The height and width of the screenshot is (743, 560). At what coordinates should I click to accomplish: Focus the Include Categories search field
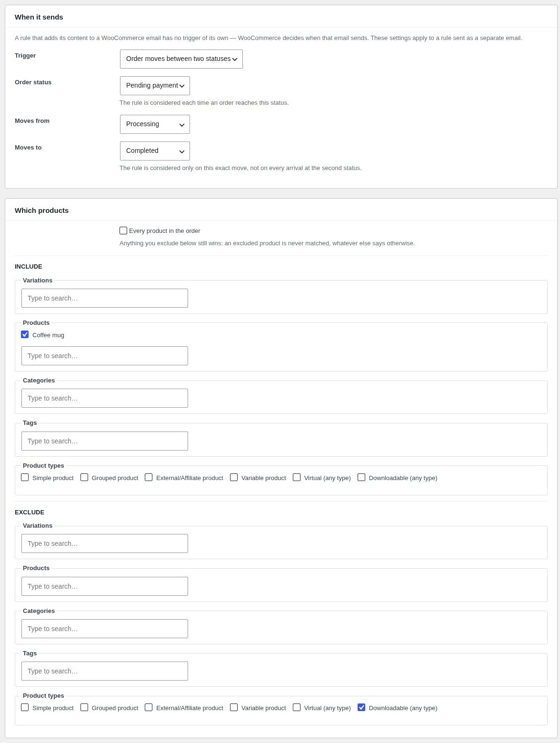(105, 398)
